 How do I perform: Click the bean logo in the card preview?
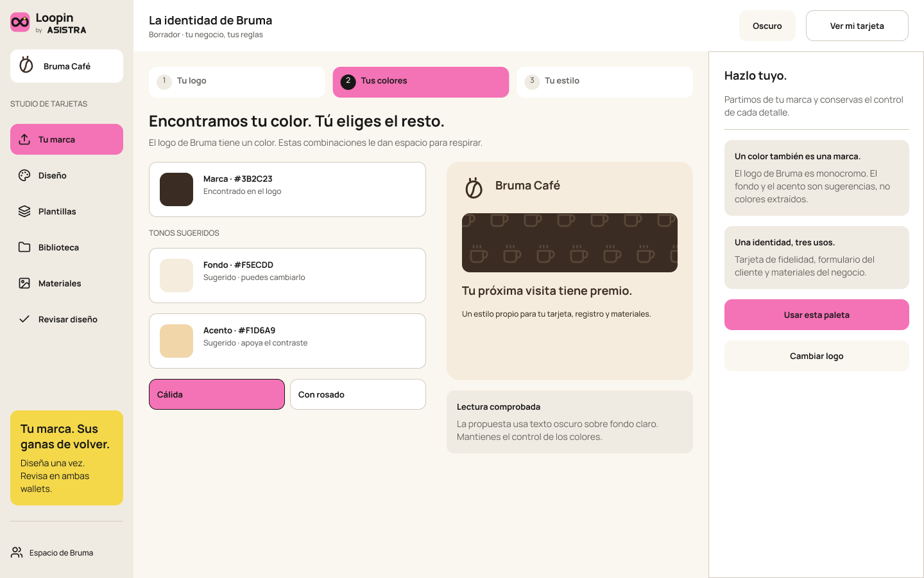coord(474,188)
